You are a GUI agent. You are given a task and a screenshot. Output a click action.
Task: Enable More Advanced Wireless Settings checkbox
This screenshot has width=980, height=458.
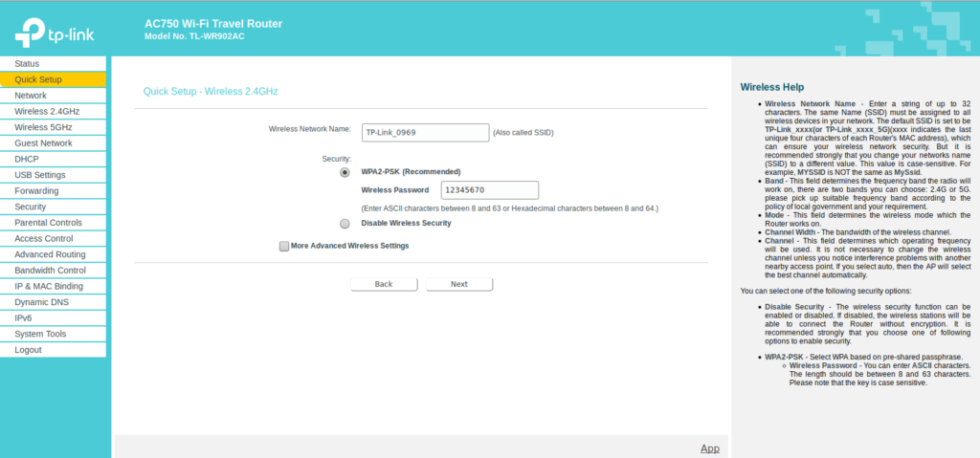pyautogui.click(x=284, y=246)
